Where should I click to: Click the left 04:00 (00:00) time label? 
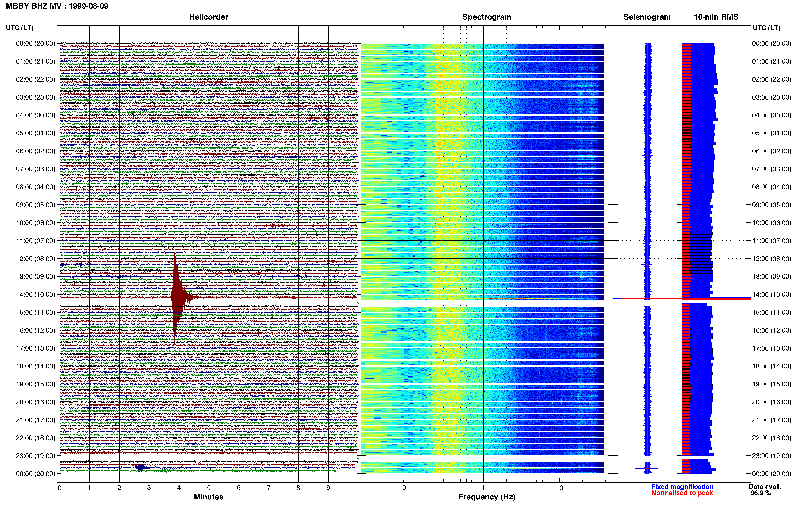coord(36,115)
